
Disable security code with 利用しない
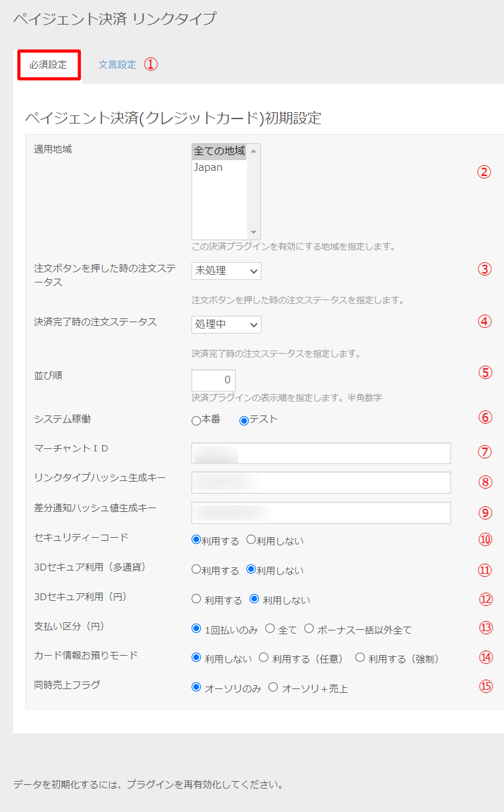[x=251, y=540]
